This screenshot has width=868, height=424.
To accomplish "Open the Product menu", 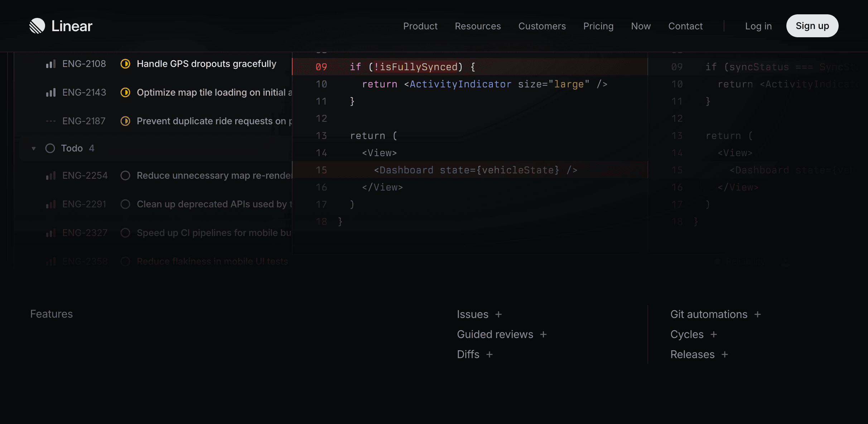I will pyautogui.click(x=420, y=26).
